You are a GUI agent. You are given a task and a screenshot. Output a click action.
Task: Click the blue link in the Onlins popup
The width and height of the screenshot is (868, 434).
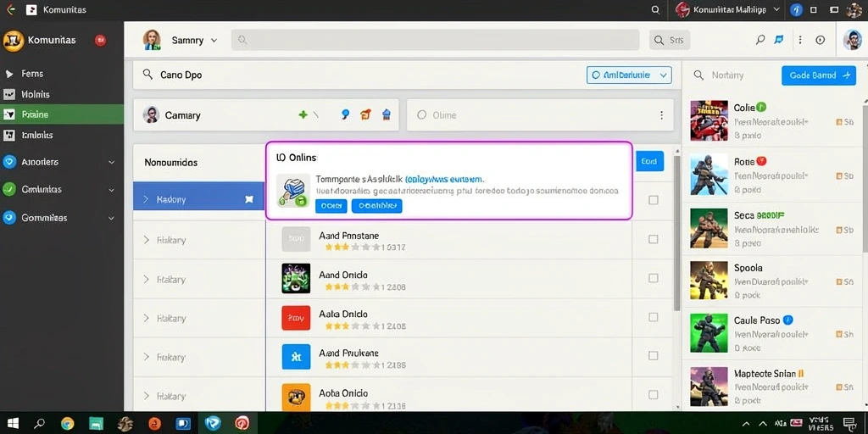tap(444, 180)
